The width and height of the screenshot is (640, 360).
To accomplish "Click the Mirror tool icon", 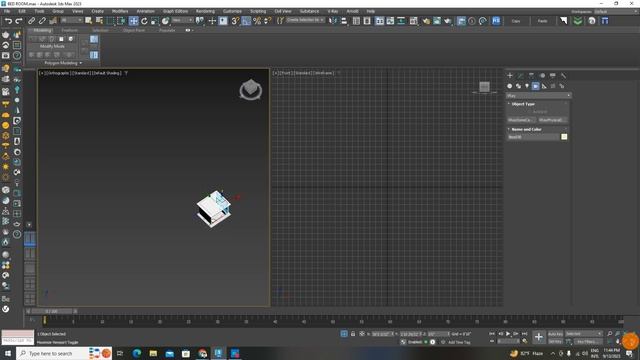I will (x=333, y=21).
